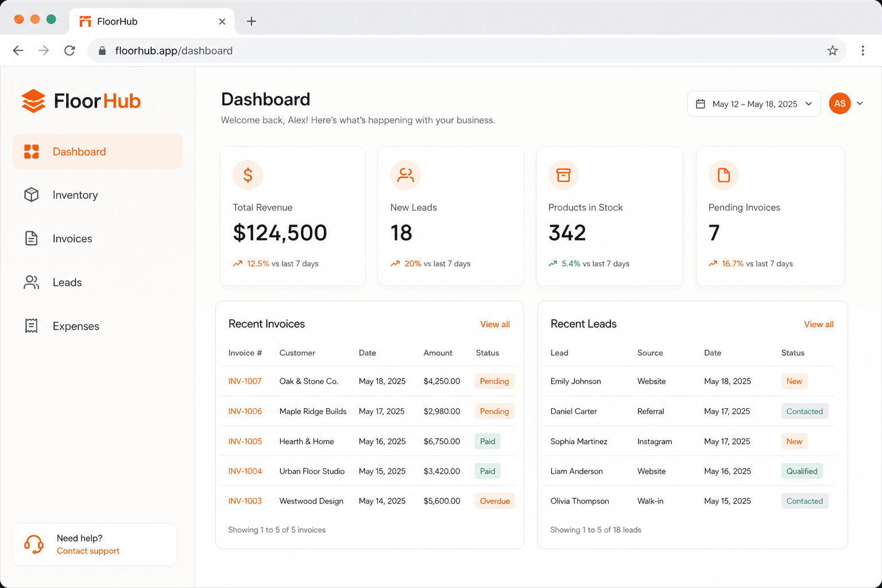
Task: Click the address bar URL field
Action: pyautogui.click(x=467, y=51)
